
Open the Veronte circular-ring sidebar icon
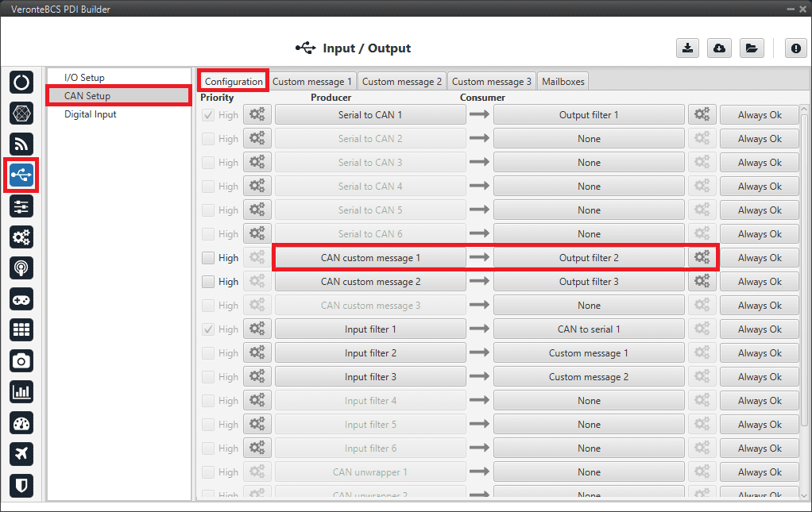21,83
